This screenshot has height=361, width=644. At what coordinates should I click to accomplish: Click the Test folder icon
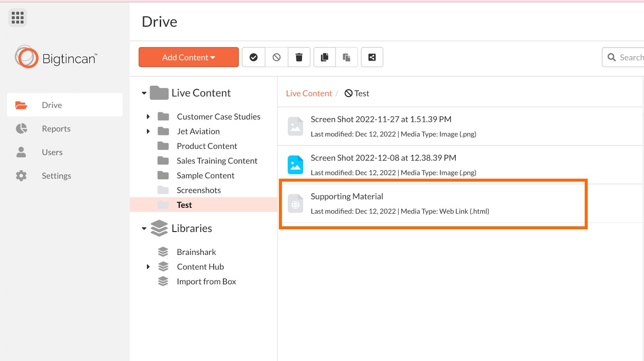click(x=163, y=205)
